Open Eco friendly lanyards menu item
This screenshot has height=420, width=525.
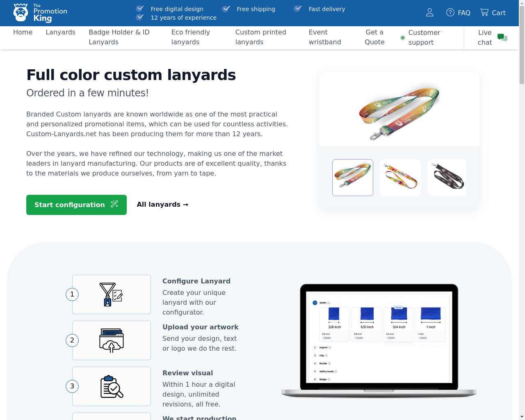tap(190, 37)
